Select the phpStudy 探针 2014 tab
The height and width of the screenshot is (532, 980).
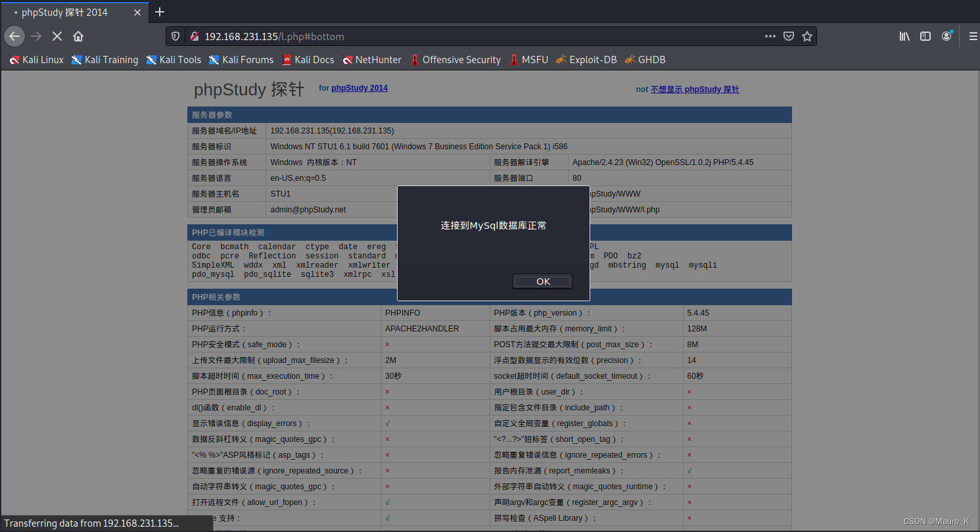point(74,12)
